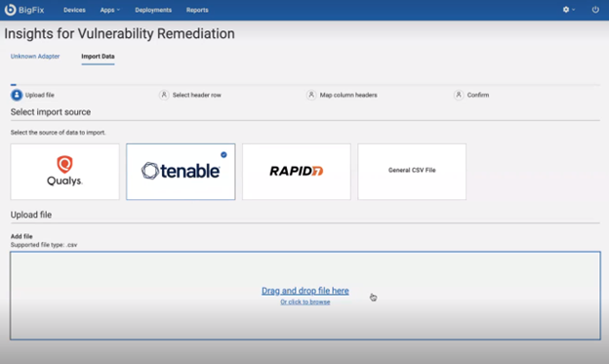
Task: Click the blue checkmark on Tenable card
Action: point(223,154)
